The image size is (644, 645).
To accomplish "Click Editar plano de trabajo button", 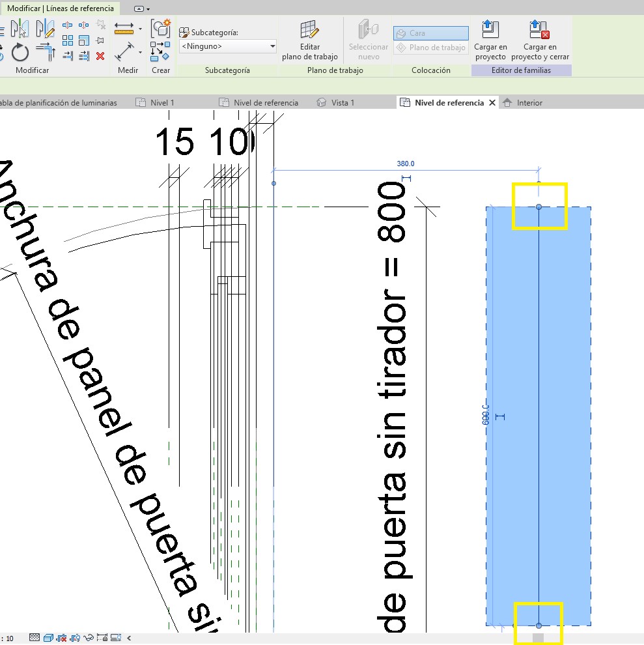I will click(x=309, y=40).
